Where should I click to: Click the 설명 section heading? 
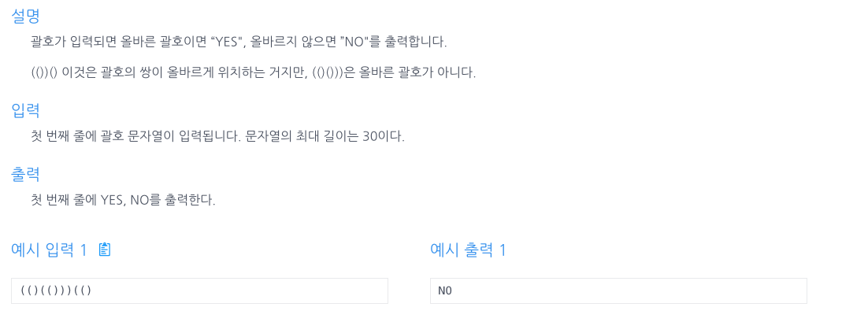(25, 16)
